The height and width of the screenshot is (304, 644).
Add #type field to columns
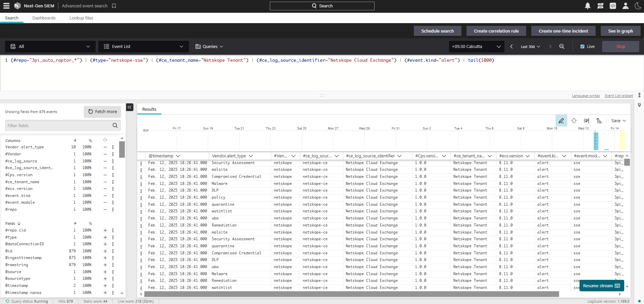click(105, 237)
